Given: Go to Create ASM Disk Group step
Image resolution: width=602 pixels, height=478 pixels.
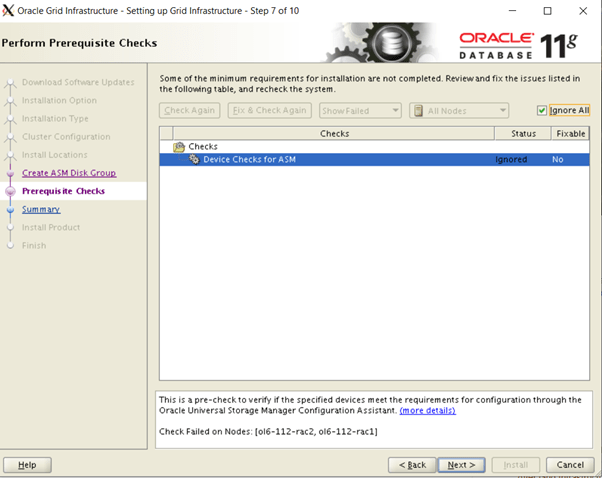Looking at the screenshot, I should click(69, 173).
